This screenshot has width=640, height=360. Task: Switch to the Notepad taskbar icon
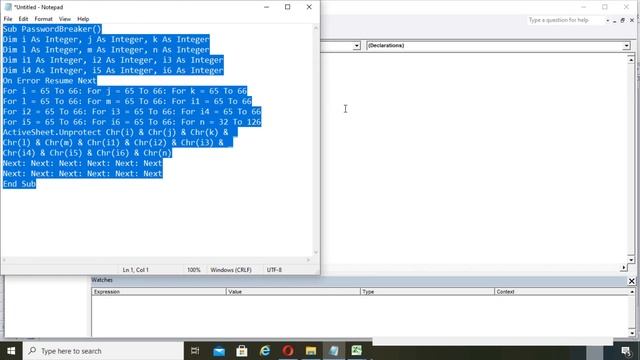334,351
